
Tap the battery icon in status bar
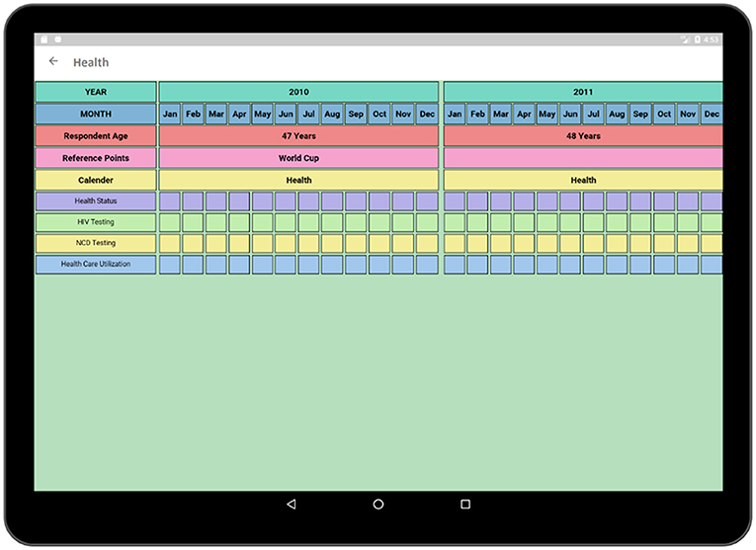(x=697, y=39)
